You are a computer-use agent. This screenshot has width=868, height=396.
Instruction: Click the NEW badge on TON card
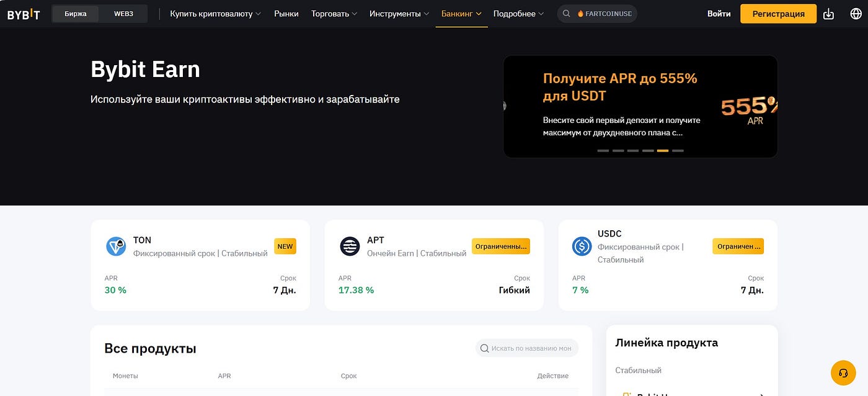(x=285, y=246)
